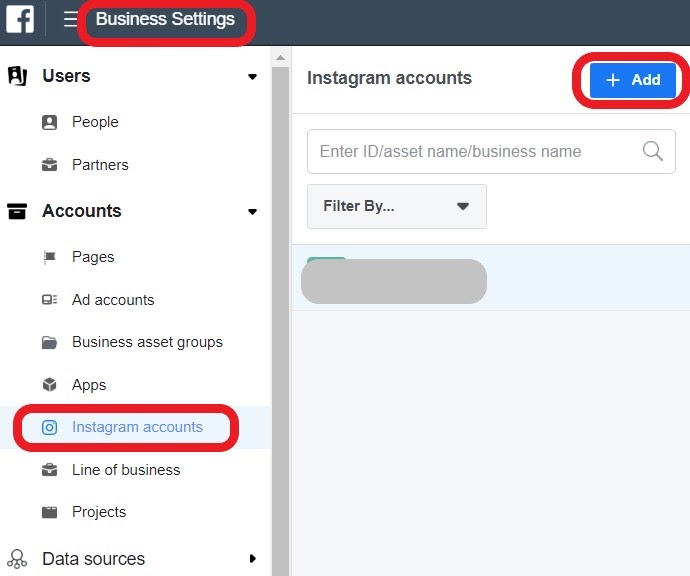Click the Ad accounts icon

[x=49, y=300]
